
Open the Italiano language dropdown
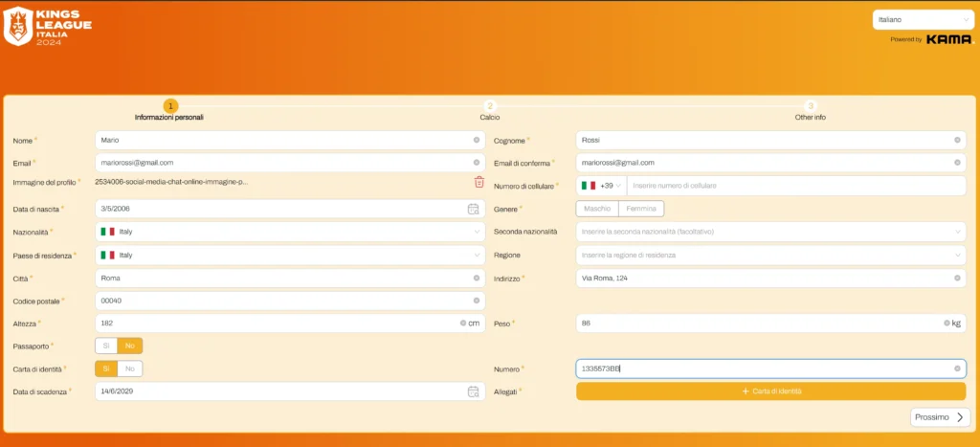924,19
